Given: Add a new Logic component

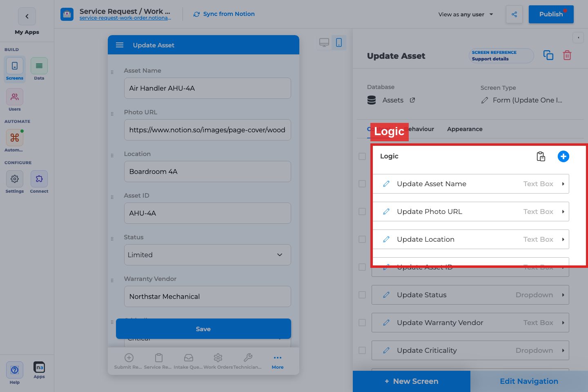Looking at the screenshot, I should pyautogui.click(x=563, y=156).
